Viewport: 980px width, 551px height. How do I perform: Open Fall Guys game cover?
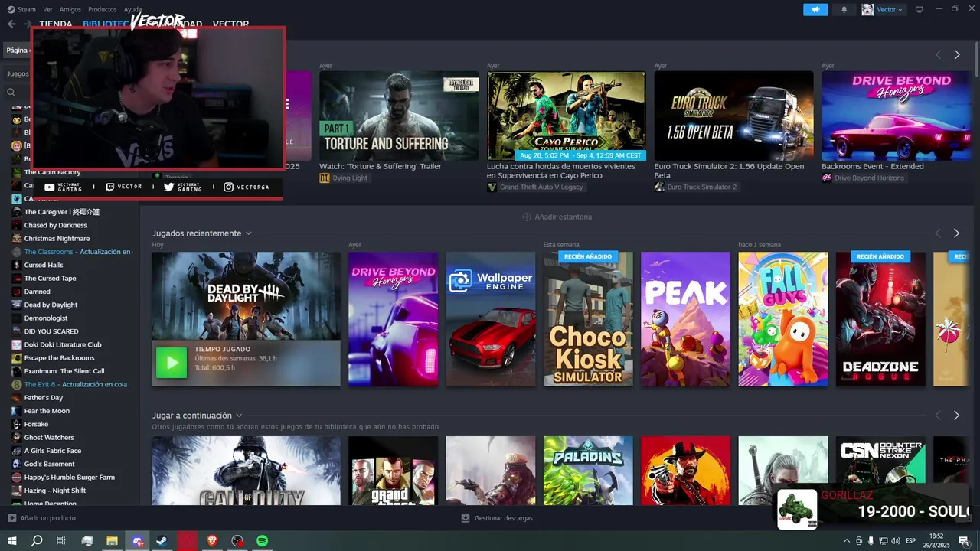coord(782,319)
